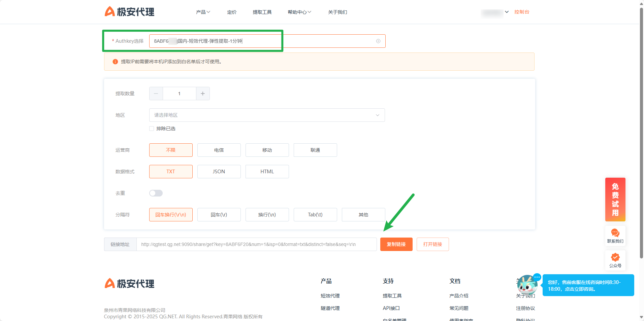Expand the 产品 menu in navigation
The image size is (644, 321).
click(203, 12)
